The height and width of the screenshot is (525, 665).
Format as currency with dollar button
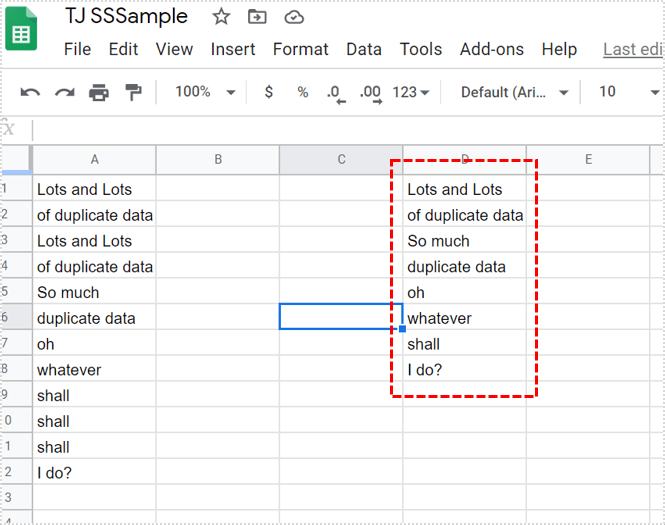268,92
